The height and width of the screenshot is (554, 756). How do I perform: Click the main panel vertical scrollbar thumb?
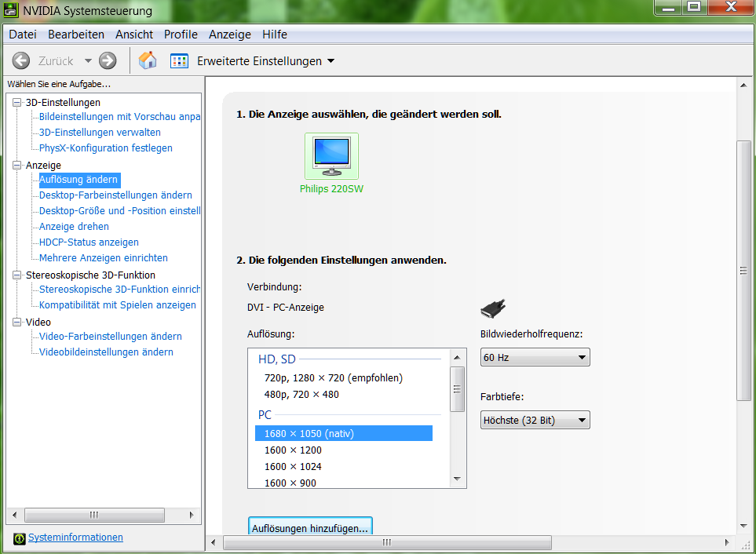(744, 270)
